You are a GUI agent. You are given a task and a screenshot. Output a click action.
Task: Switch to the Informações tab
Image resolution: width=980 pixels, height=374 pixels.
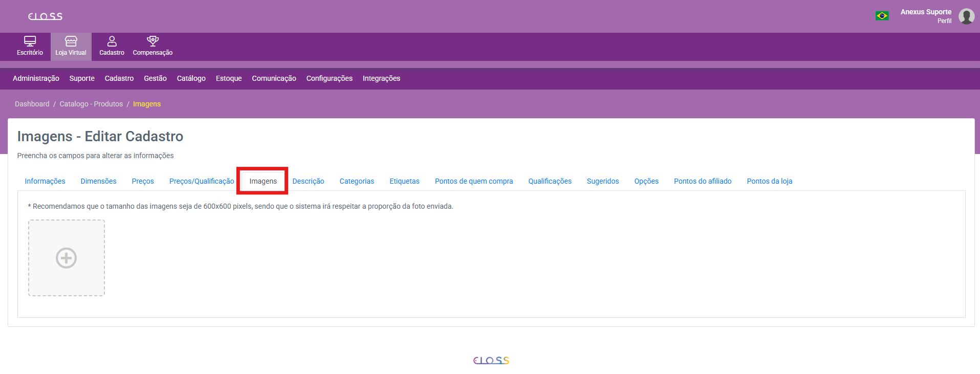[45, 181]
